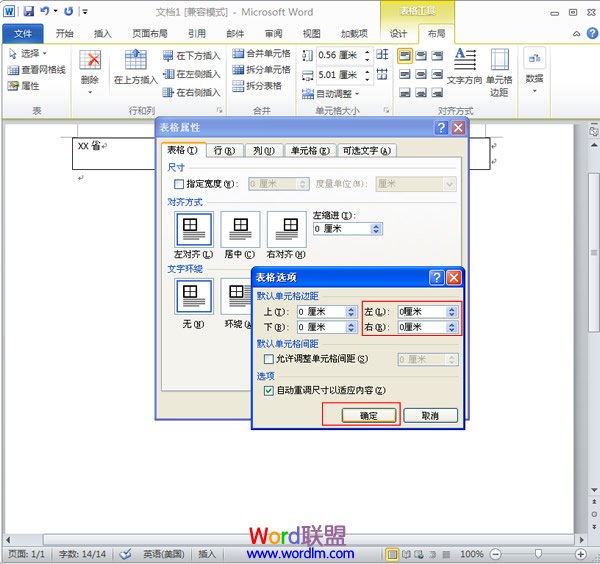Click the Delete table icon with red X
Screen dimensions: 600x564
click(x=90, y=60)
